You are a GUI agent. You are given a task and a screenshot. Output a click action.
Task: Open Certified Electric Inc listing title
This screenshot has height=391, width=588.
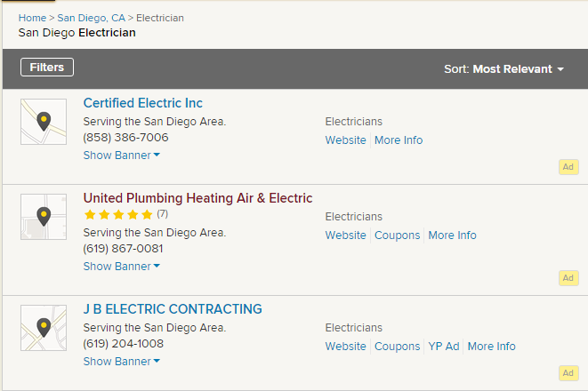(143, 103)
